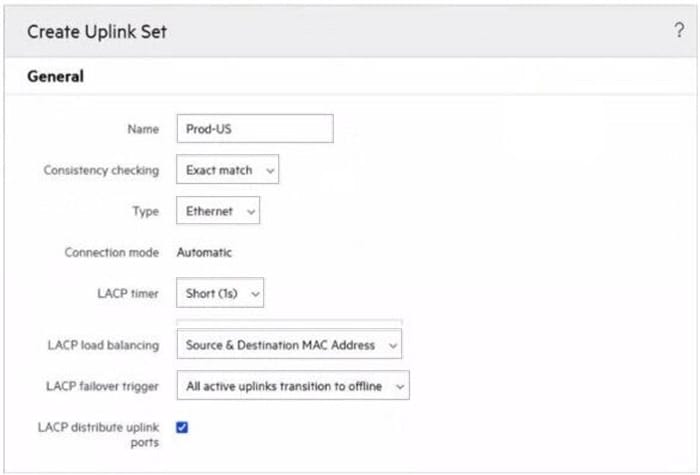Click the LACP distribute uplink ports label
Image resolution: width=700 pixels, height=475 pixels.
pos(99,434)
